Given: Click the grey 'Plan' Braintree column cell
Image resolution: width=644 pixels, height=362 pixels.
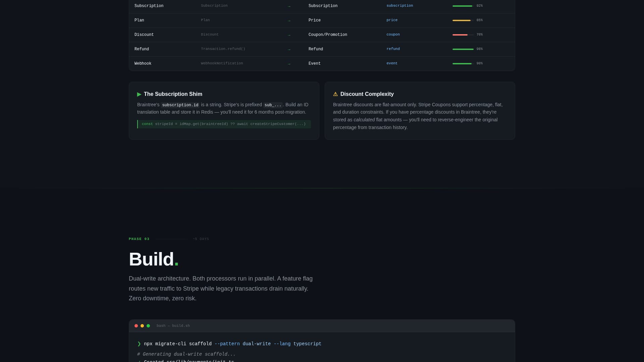Looking at the screenshot, I should pyautogui.click(x=205, y=20).
